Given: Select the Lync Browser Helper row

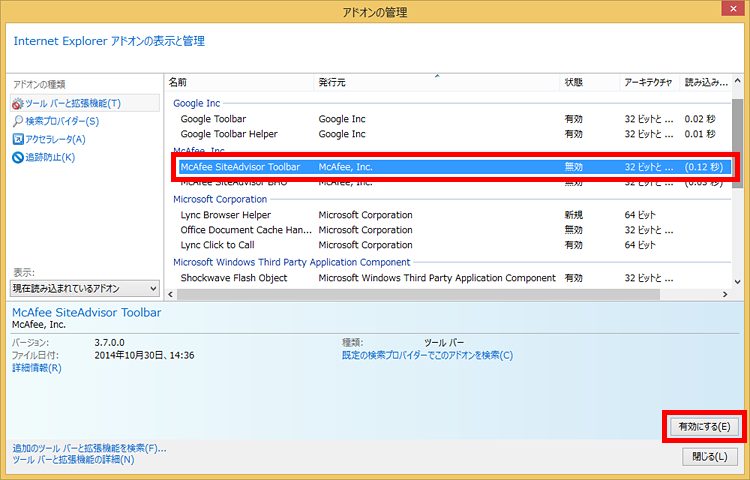Looking at the screenshot, I should [454, 215].
